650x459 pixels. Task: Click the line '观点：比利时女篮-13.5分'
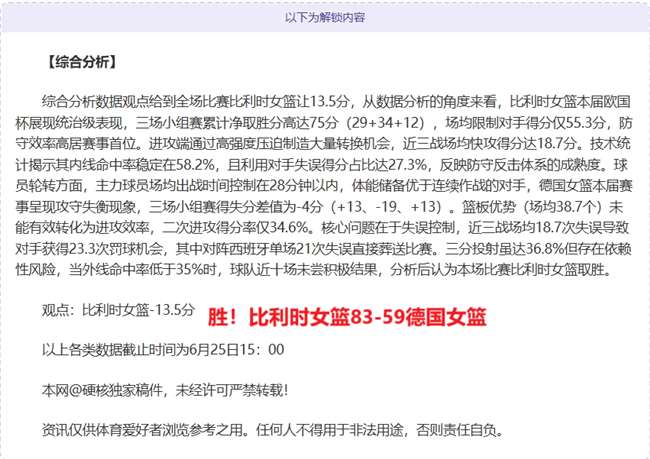pos(118,310)
